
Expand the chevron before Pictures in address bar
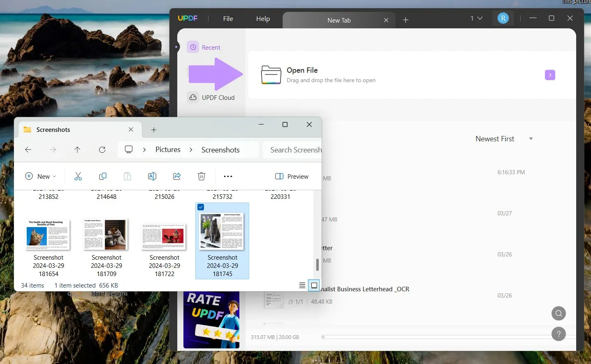click(x=144, y=150)
